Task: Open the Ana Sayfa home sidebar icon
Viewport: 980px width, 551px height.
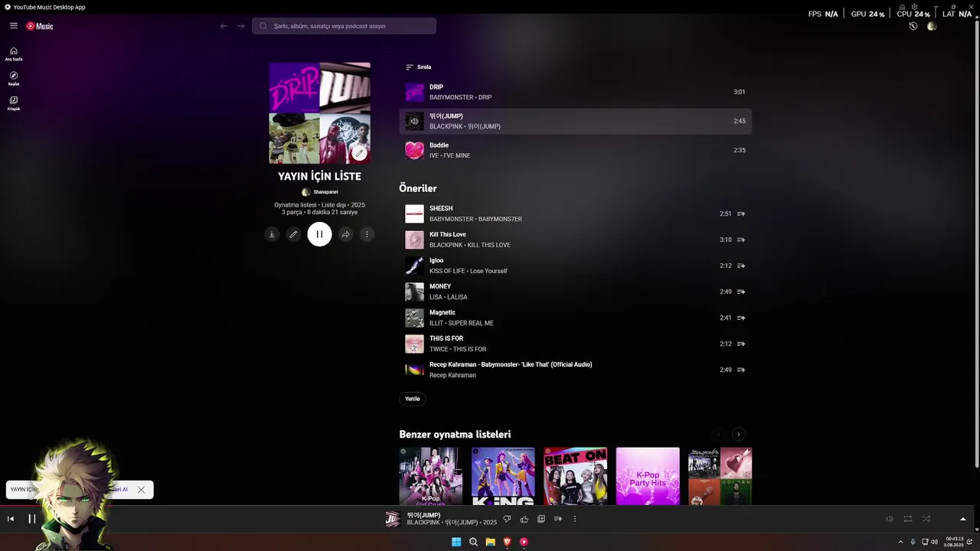Action: pyautogui.click(x=14, y=54)
